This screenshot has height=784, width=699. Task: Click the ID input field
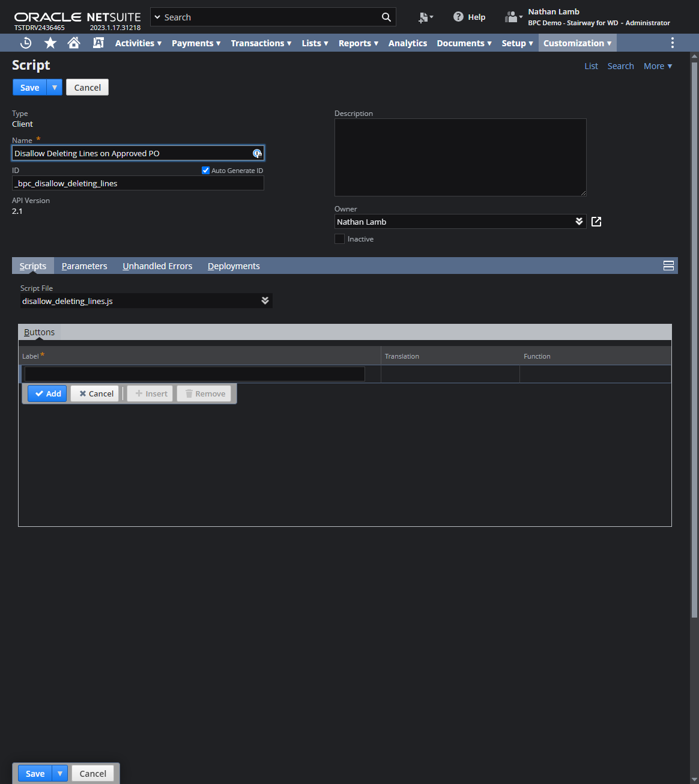pos(138,183)
